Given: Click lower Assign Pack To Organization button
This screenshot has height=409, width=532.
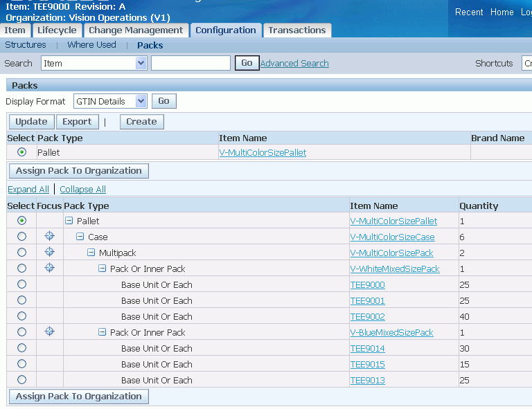Looking at the screenshot, I should tap(79, 397).
